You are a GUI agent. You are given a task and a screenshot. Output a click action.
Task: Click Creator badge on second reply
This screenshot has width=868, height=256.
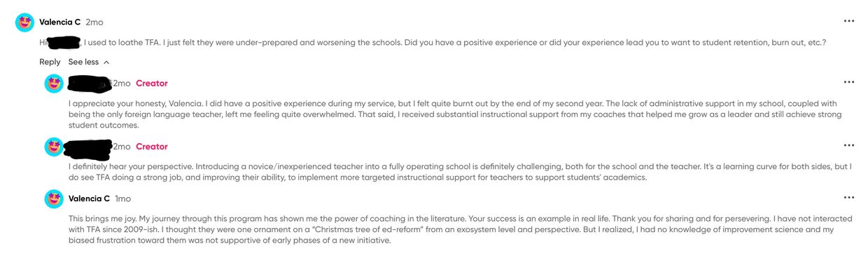(x=152, y=147)
